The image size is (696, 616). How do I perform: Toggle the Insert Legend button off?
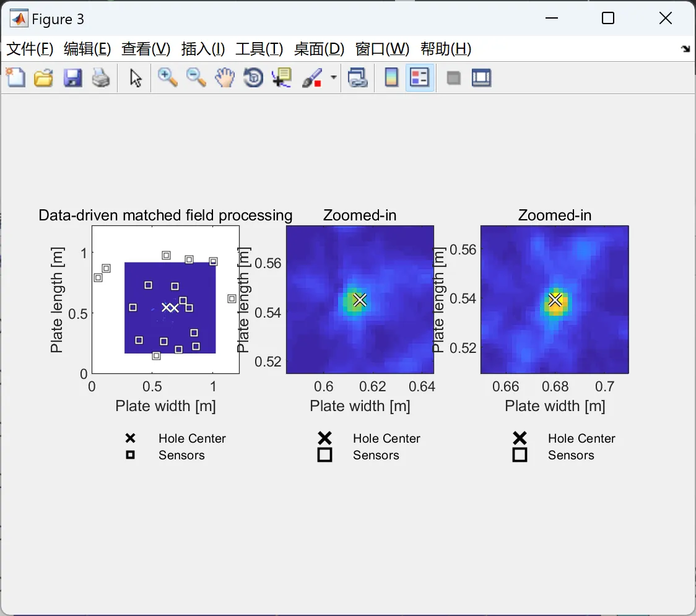[x=419, y=78]
